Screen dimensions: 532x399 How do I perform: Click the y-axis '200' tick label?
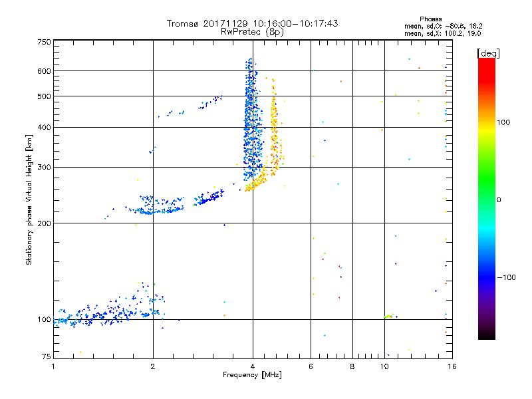44,223
